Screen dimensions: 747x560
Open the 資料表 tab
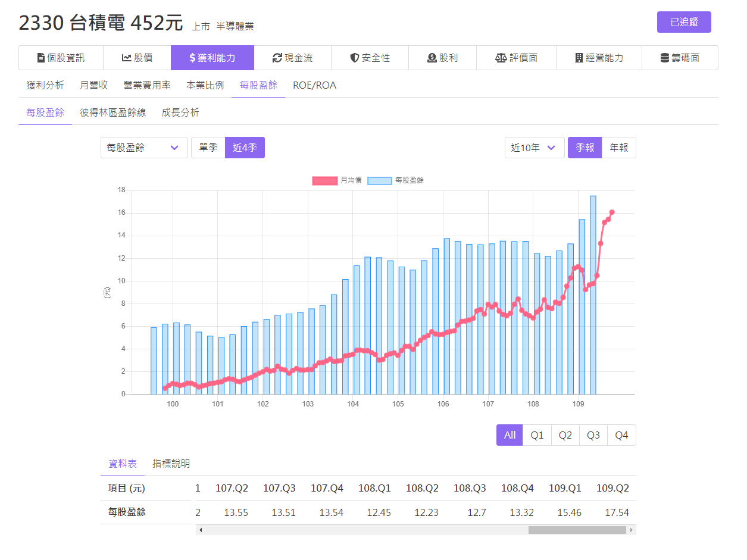click(x=123, y=464)
